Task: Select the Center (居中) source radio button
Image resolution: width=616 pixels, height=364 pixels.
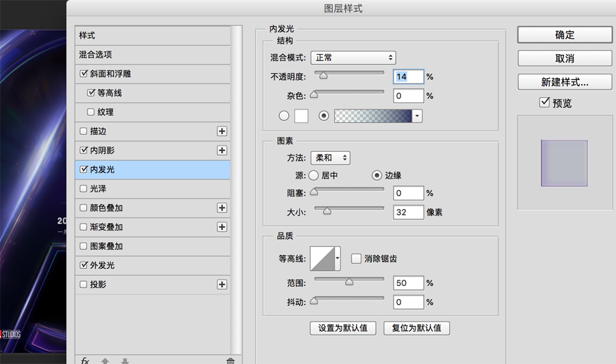Action: tap(313, 175)
